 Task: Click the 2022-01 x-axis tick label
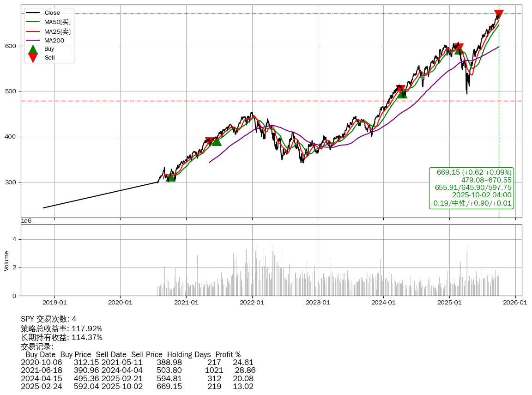tap(252, 303)
